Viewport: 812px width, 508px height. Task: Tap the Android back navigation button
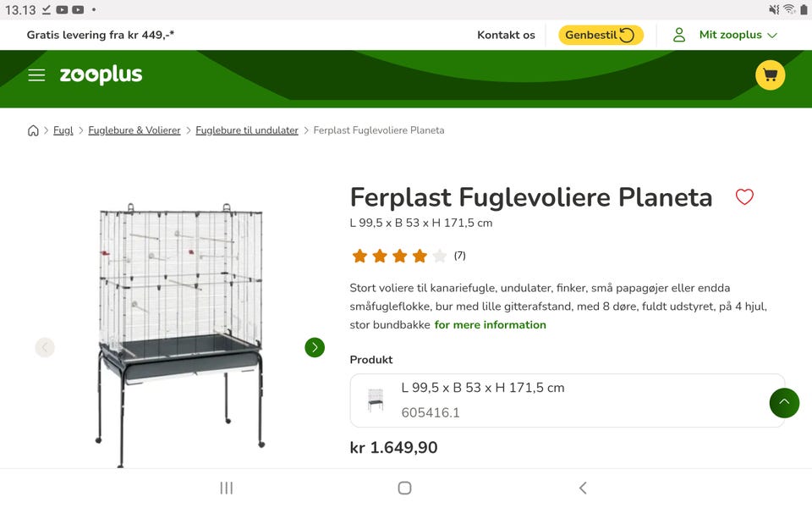point(582,488)
